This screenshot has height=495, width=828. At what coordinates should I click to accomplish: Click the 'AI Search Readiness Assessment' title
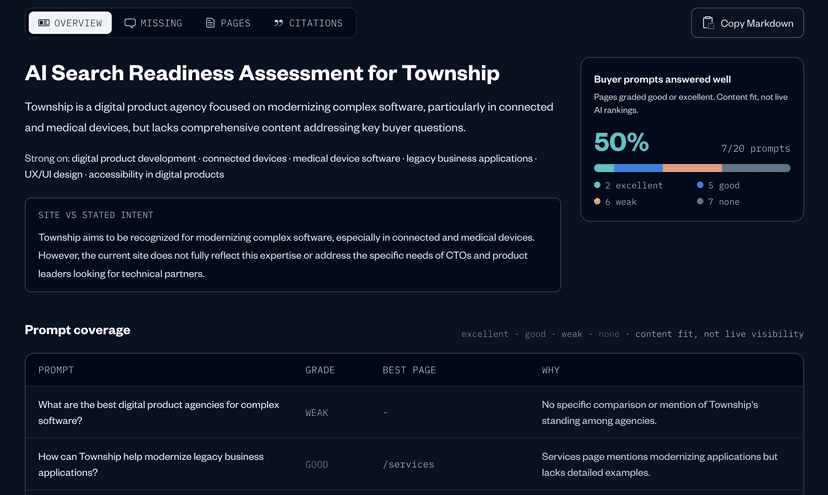coord(262,73)
